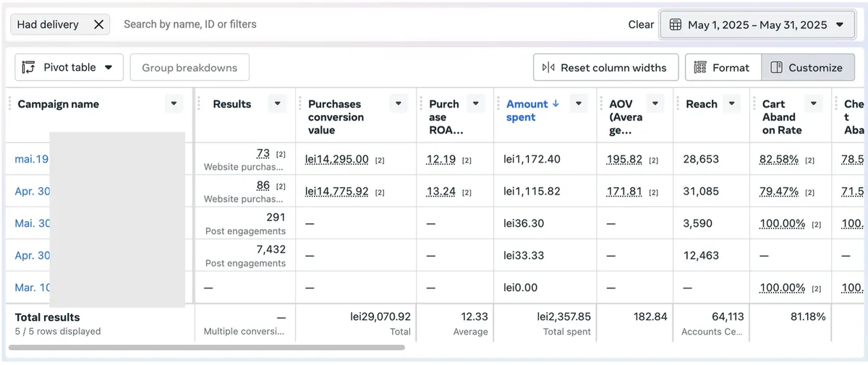
Task: Select the 12,463 reach cell
Action: (712, 255)
